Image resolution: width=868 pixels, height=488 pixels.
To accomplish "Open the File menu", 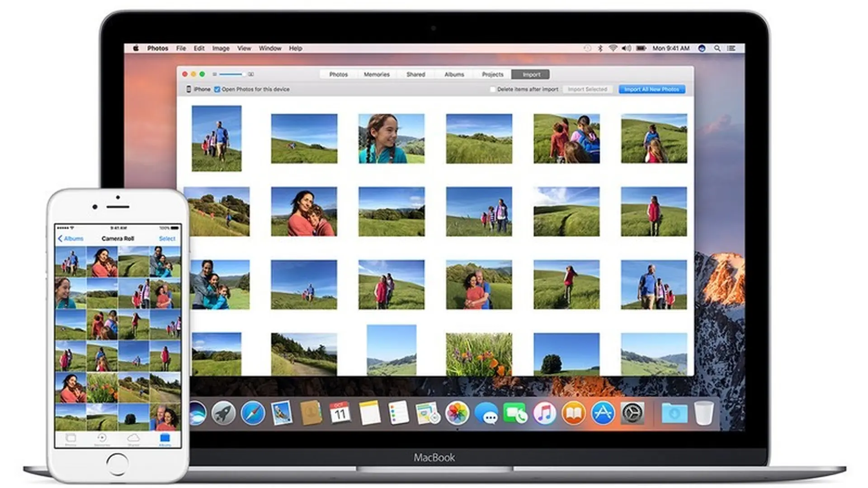I will tap(181, 48).
